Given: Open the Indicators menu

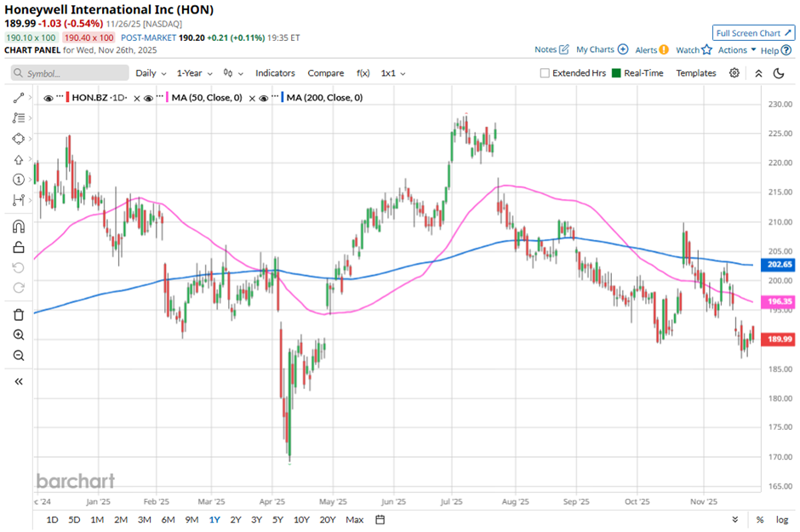Looking at the screenshot, I should (x=275, y=73).
